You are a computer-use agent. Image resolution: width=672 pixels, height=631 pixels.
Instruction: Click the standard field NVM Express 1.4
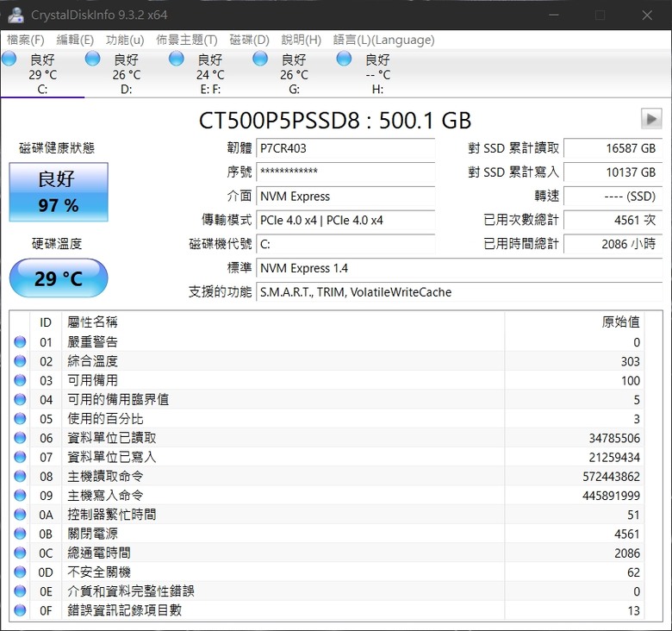[x=459, y=268]
